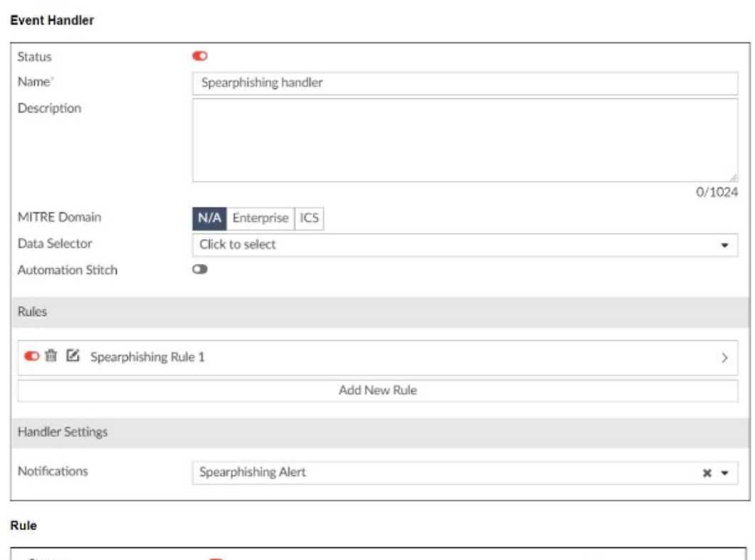Choose the Enterprise MITRE Domain option
This screenshot has height=560, width=755.
260,218
